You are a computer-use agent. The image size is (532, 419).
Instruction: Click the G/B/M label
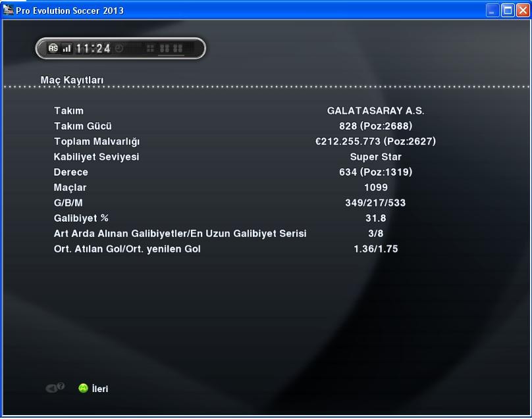click(x=68, y=203)
